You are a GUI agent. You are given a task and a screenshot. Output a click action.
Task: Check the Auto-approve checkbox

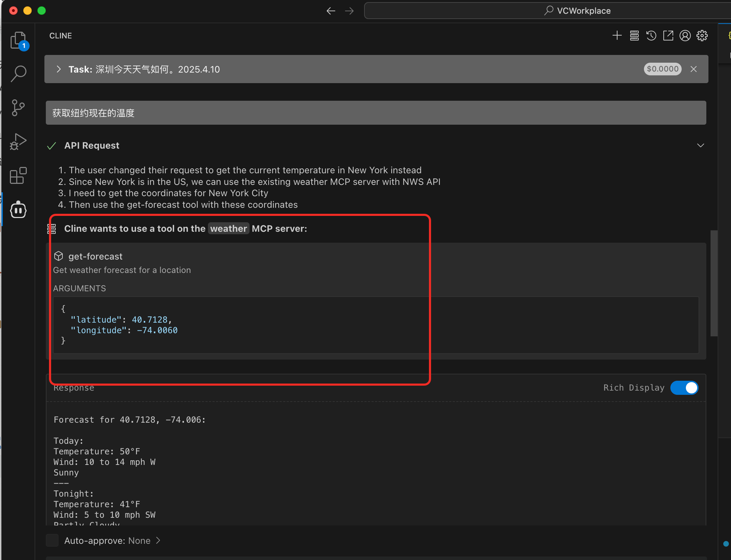coord(52,540)
